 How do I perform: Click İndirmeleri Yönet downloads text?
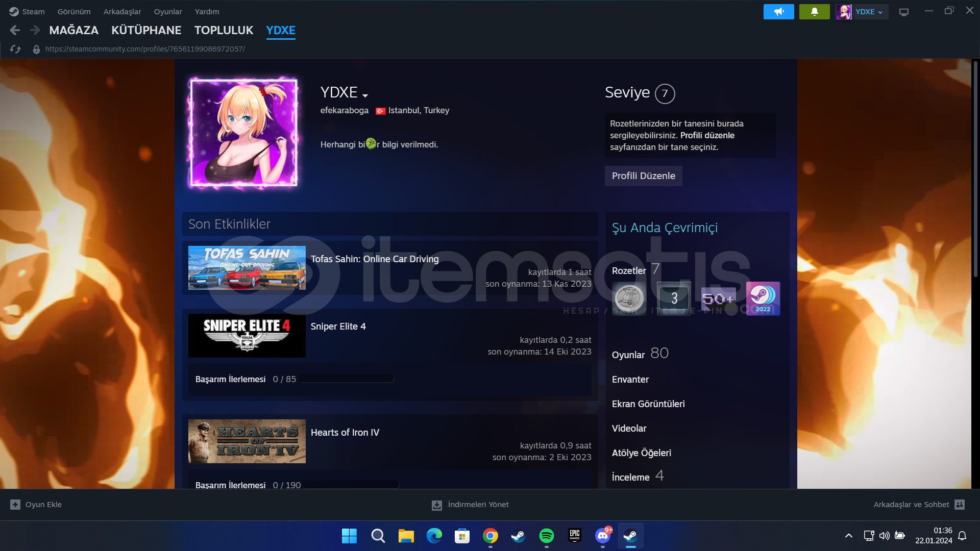pos(478,505)
